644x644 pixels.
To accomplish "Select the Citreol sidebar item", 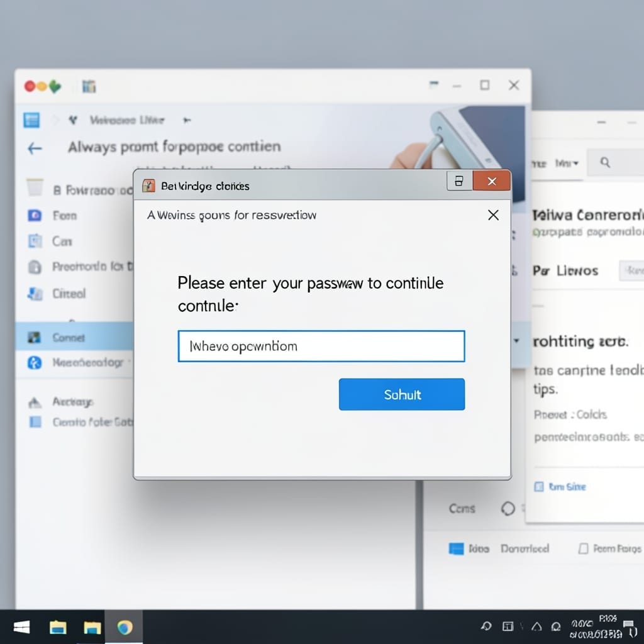I will coord(69,294).
